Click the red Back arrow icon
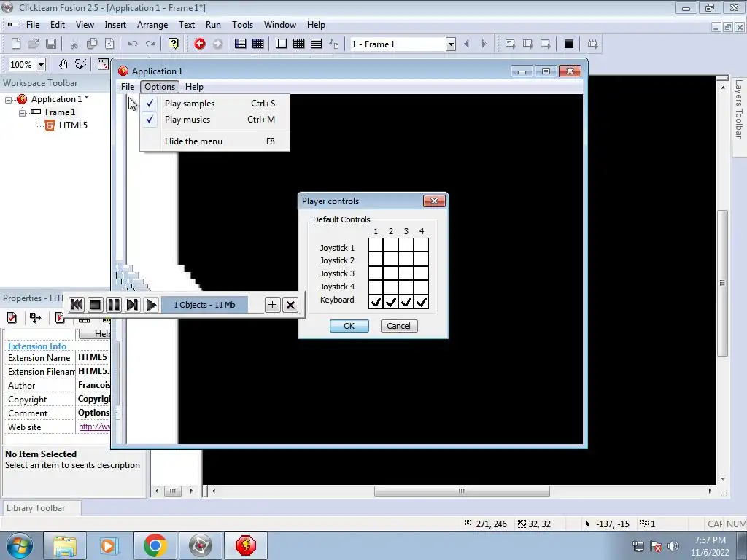 pyautogui.click(x=200, y=44)
